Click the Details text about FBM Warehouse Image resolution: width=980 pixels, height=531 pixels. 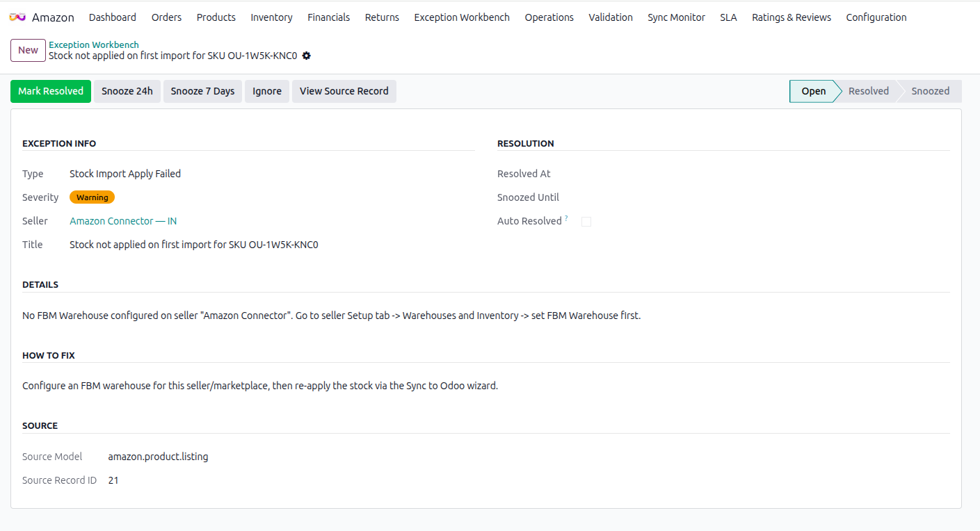331,316
